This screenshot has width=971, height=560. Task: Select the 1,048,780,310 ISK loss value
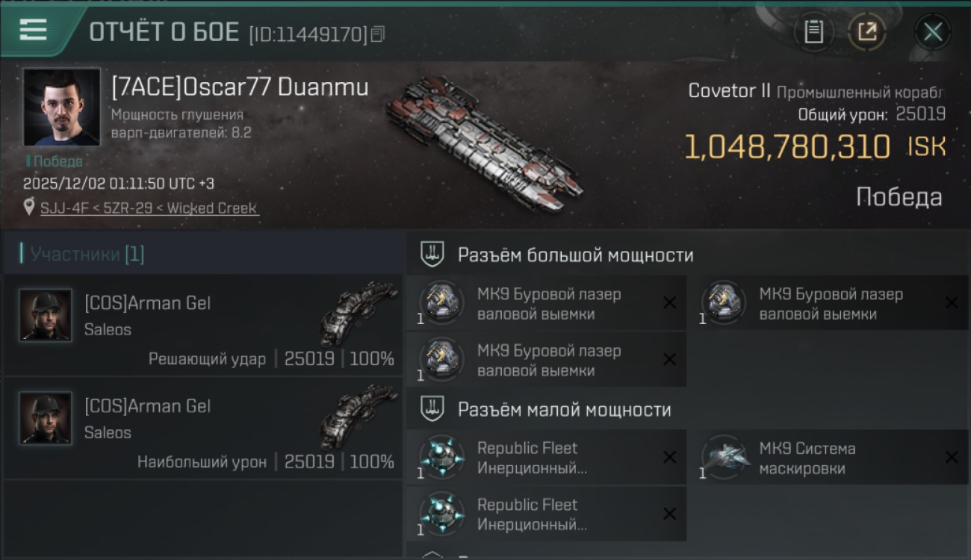coord(815,147)
